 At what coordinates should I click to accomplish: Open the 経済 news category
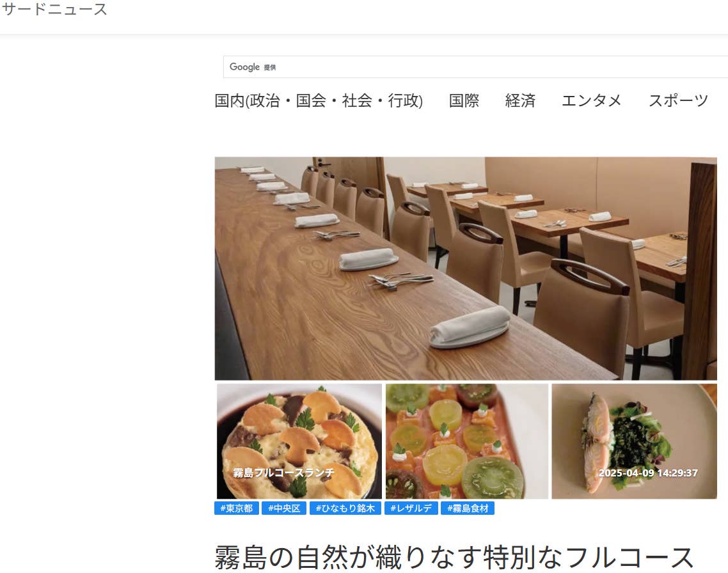point(520,100)
